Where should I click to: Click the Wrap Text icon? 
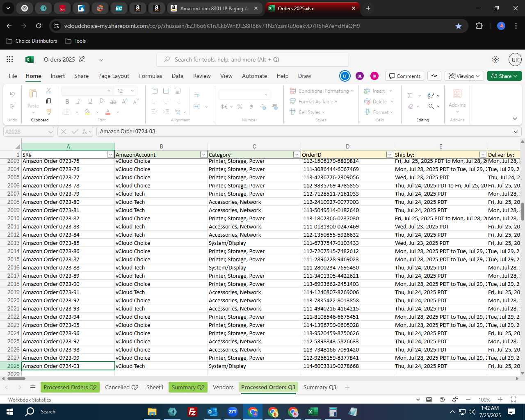tap(197, 95)
